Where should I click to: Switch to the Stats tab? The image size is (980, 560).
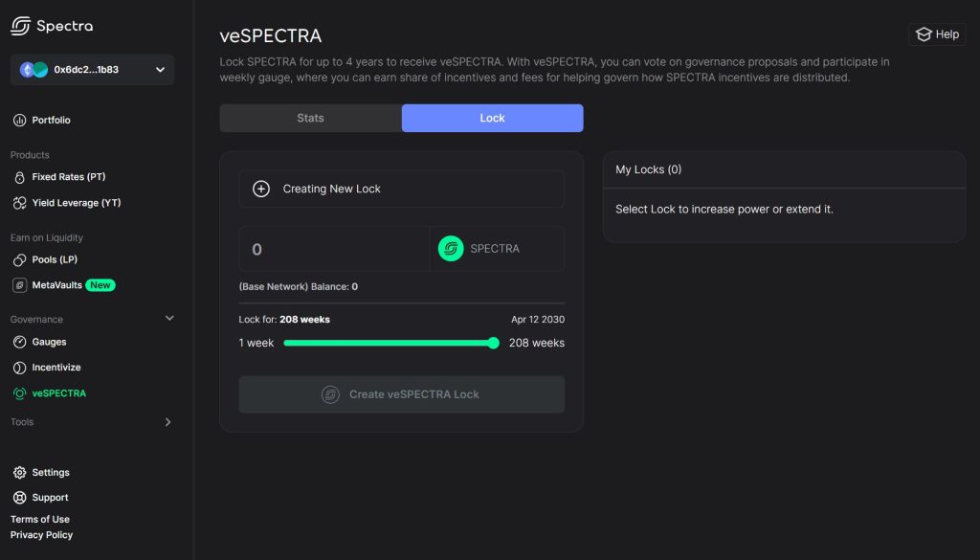click(x=310, y=118)
